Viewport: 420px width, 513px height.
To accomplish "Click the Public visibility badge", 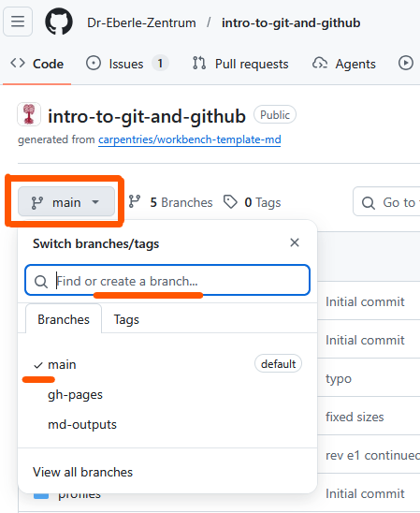I will pos(275,115).
